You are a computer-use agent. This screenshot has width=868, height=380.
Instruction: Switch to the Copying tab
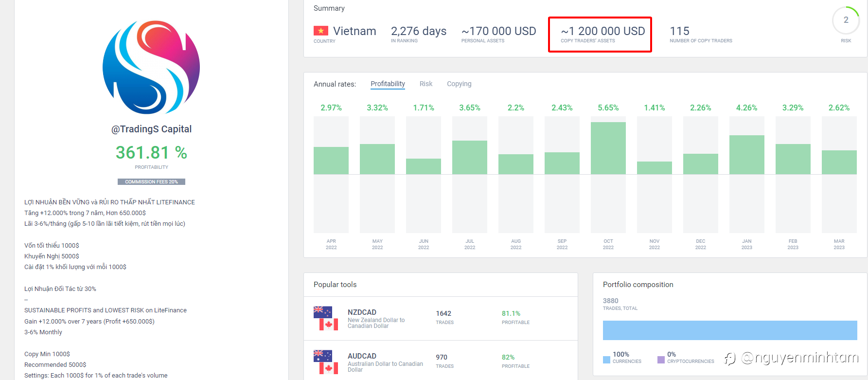[459, 84]
